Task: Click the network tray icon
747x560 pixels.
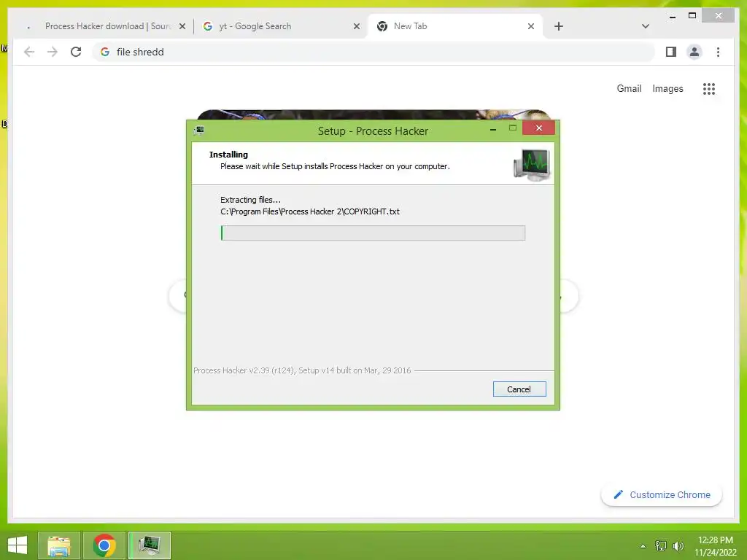Action: (660, 546)
